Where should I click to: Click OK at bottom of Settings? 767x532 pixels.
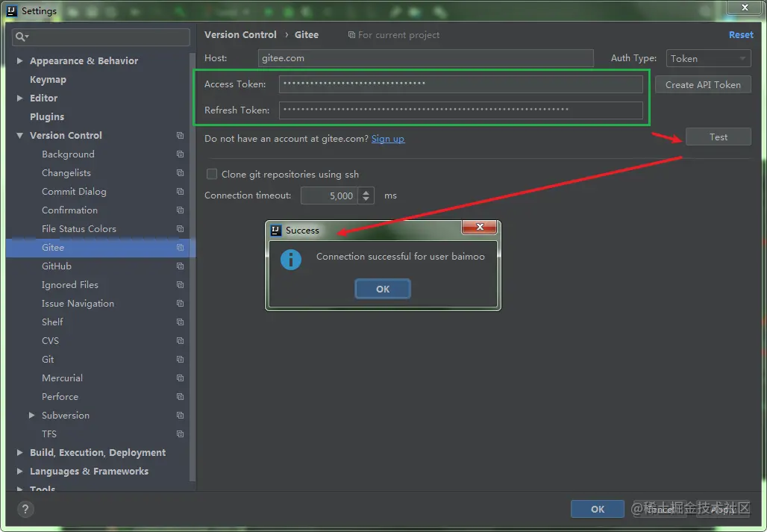tap(598, 509)
